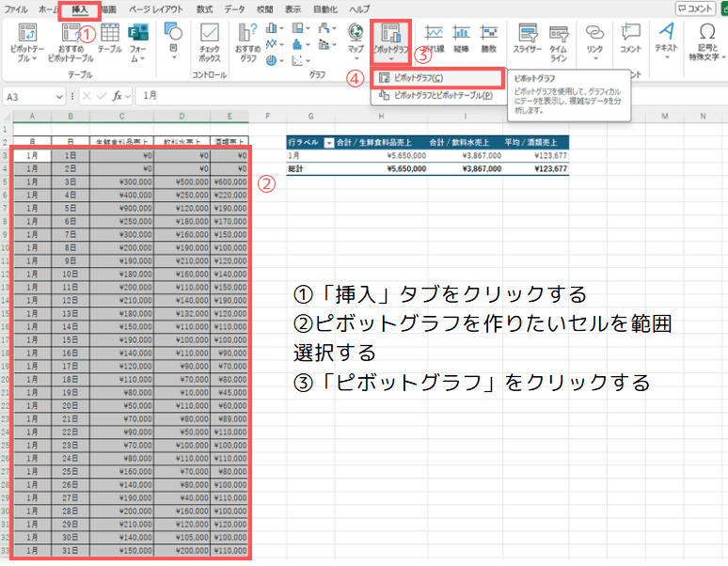This screenshot has height=566, width=728.
Task: Click the フォーム icon
Action: click(137, 42)
